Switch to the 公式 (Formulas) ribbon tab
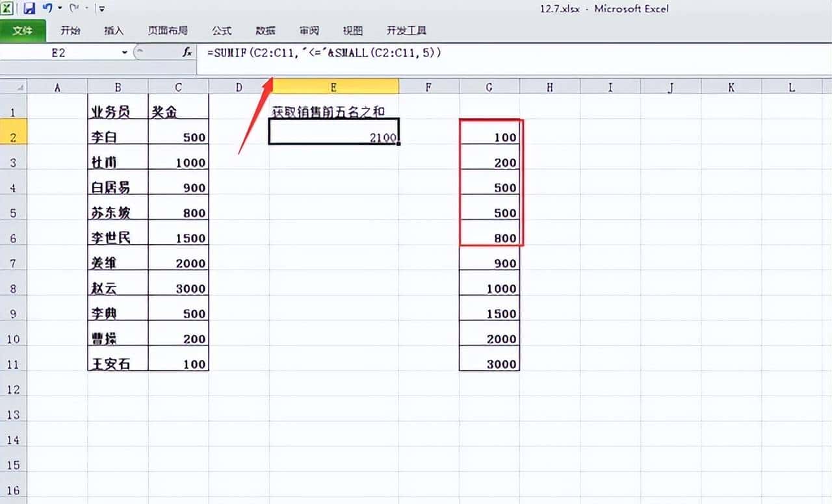The height and width of the screenshot is (504, 832). point(222,31)
